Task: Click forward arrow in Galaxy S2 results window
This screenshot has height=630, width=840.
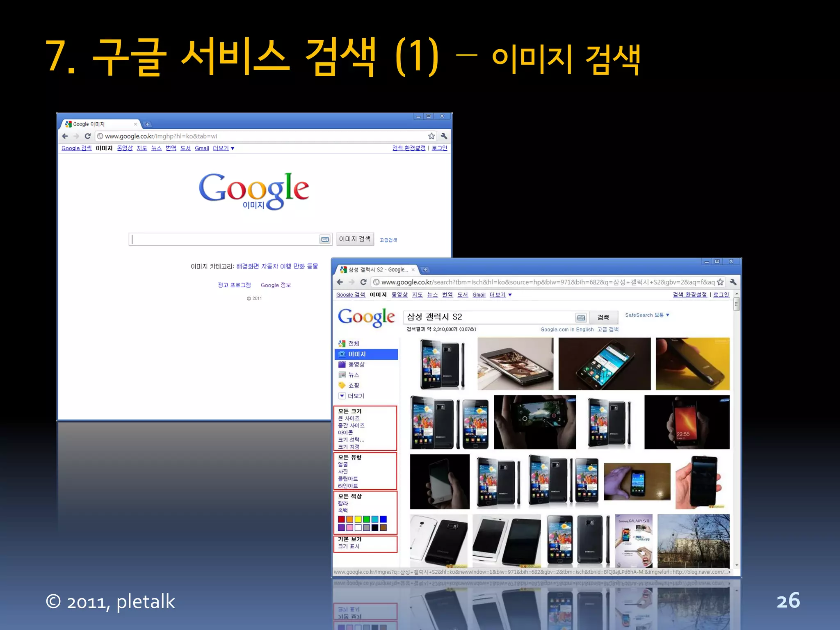Action: point(352,282)
